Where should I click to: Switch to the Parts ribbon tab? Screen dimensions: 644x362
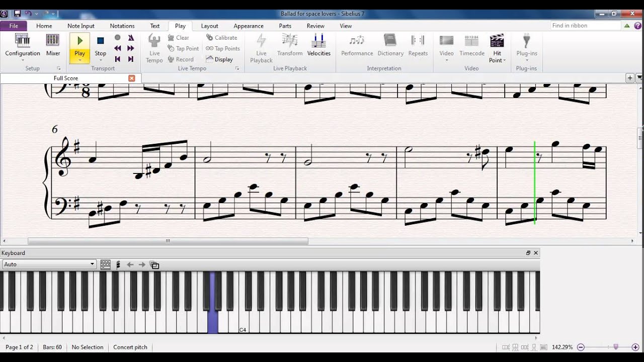click(285, 26)
